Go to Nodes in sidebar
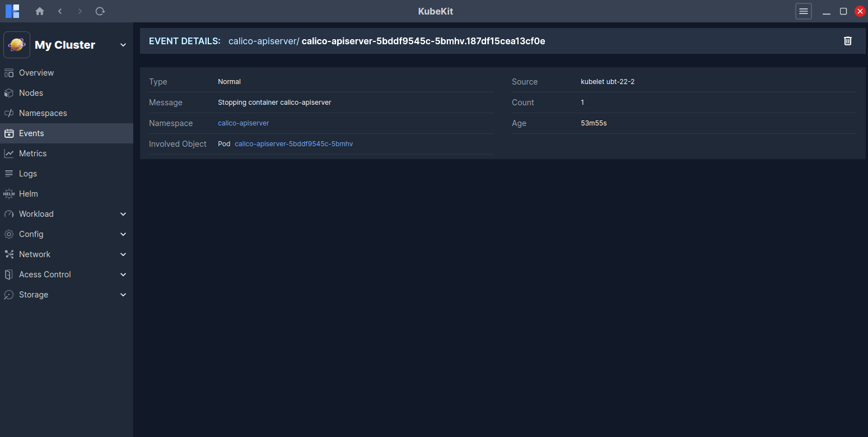This screenshot has width=868, height=437. [x=31, y=93]
